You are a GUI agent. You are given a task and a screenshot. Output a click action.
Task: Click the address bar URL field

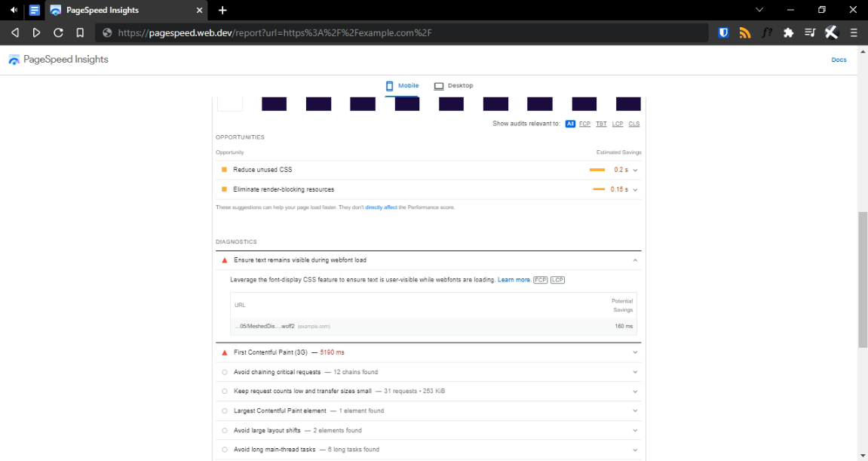(400, 32)
